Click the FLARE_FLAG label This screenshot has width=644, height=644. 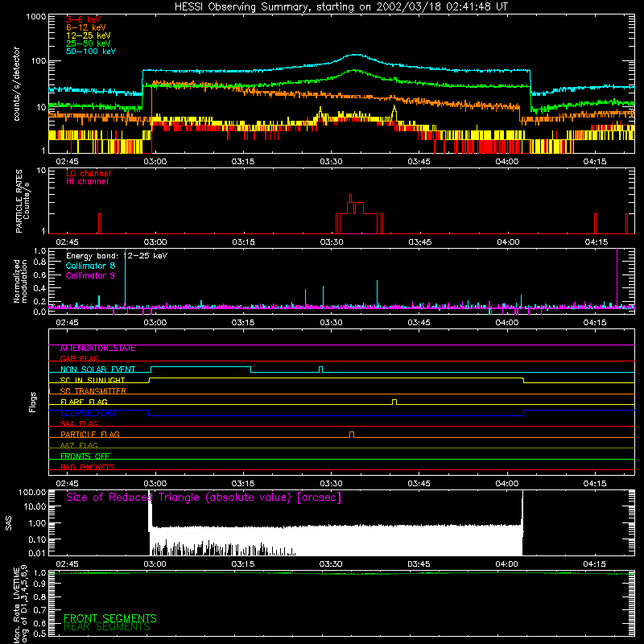[84, 402]
